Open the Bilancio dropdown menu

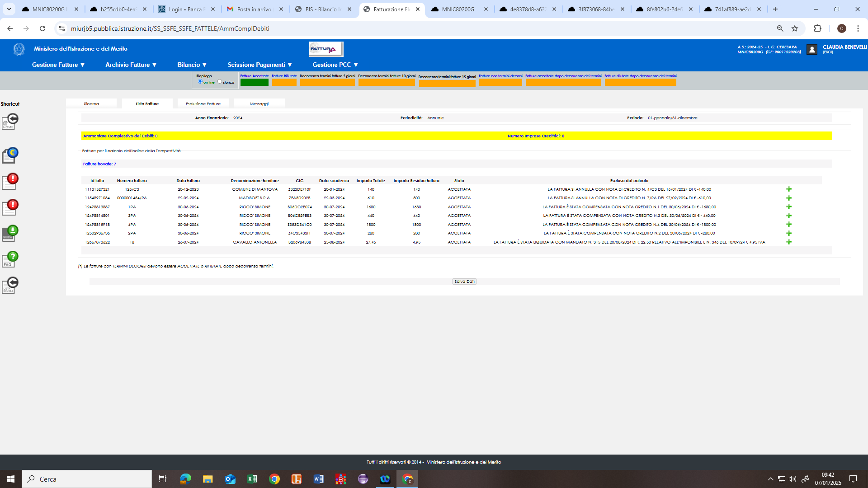(x=192, y=65)
